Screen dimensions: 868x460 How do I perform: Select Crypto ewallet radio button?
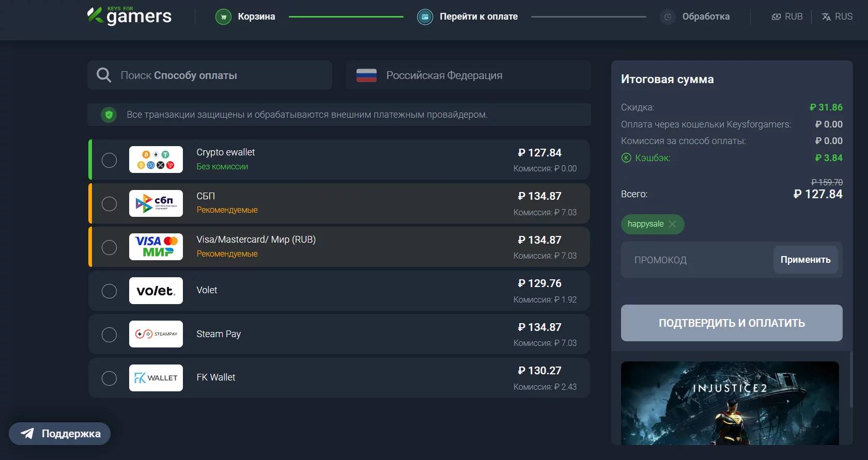click(x=109, y=160)
